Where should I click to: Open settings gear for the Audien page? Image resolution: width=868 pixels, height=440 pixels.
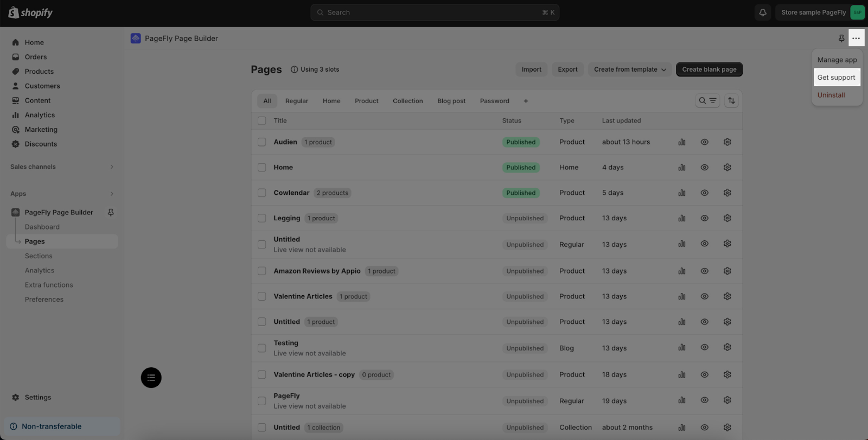click(727, 142)
